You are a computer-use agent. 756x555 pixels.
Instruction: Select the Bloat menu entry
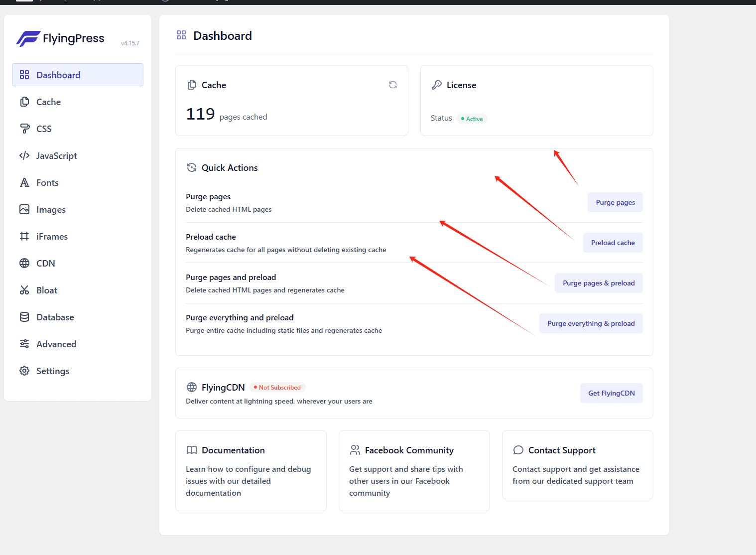pos(78,290)
